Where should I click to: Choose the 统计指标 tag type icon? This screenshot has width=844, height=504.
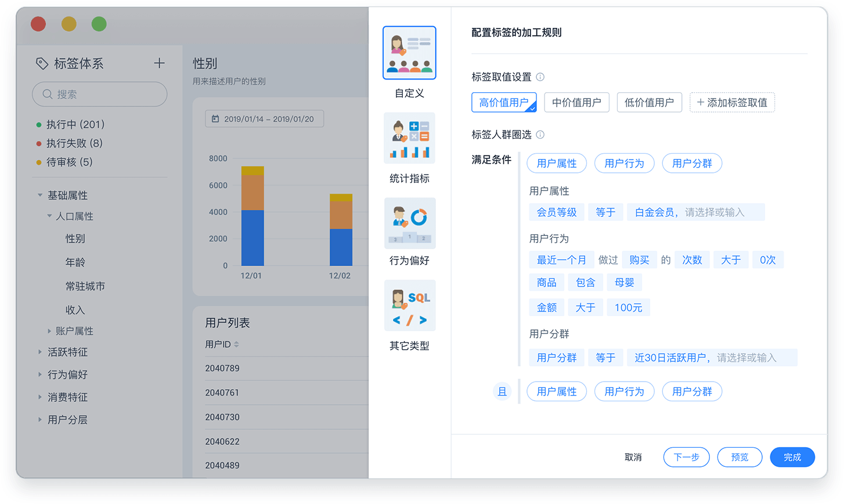click(x=409, y=138)
